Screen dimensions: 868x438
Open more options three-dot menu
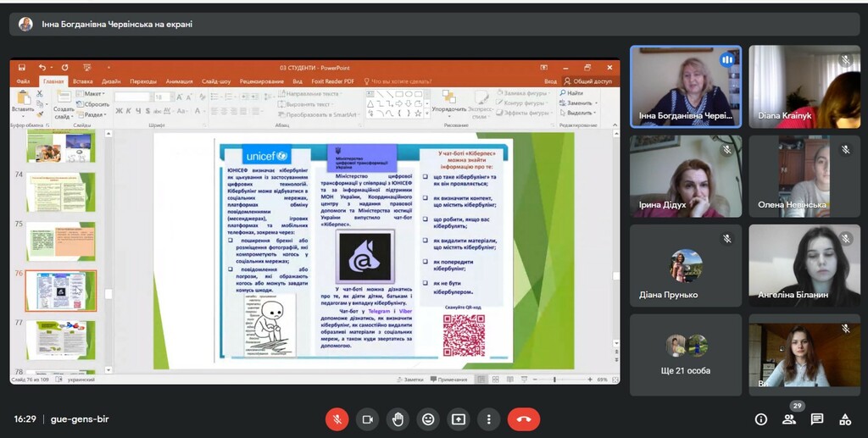tap(488, 419)
